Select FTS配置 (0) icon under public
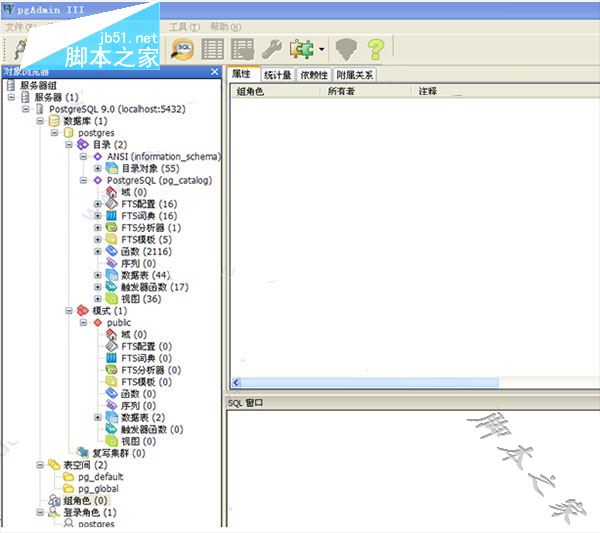600x533 pixels. click(x=111, y=346)
